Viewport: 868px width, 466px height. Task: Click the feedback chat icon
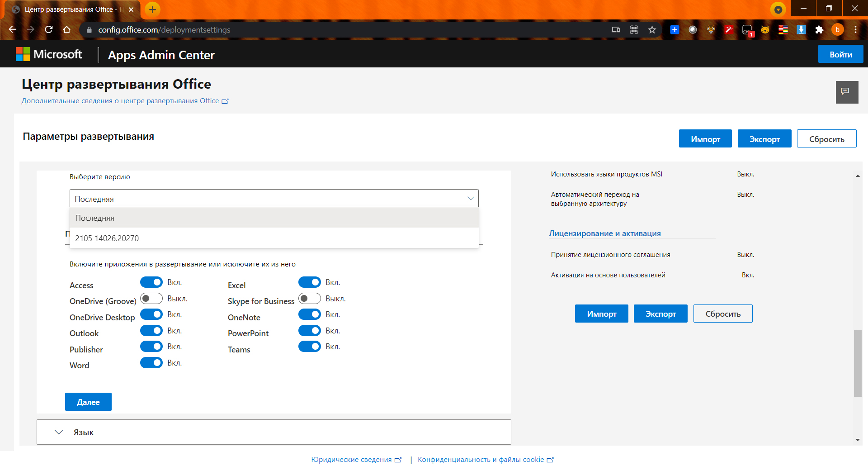coord(847,92)
